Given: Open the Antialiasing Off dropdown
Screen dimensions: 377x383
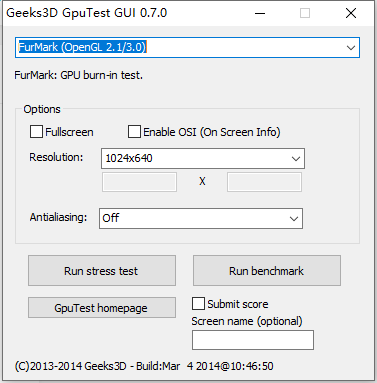Looking at the screenshot, I should pos(201,218).
